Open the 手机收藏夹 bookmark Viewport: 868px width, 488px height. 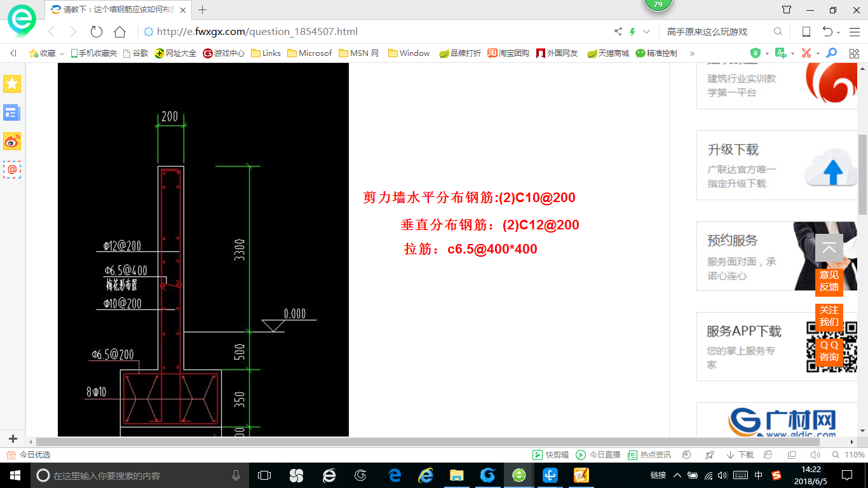click(93, 53)
